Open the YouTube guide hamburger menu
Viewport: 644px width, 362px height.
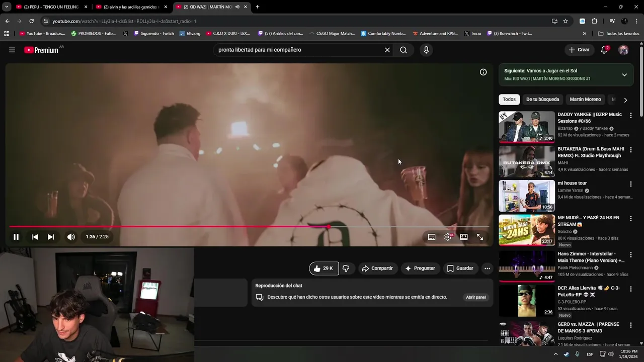(12, 50)
